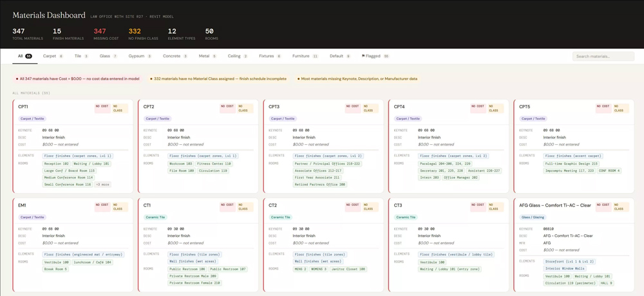Viewport: 644px width, 296px height.
Task: Open the Carpet tab
Action: pyautogui.click(x=53, y=56)
